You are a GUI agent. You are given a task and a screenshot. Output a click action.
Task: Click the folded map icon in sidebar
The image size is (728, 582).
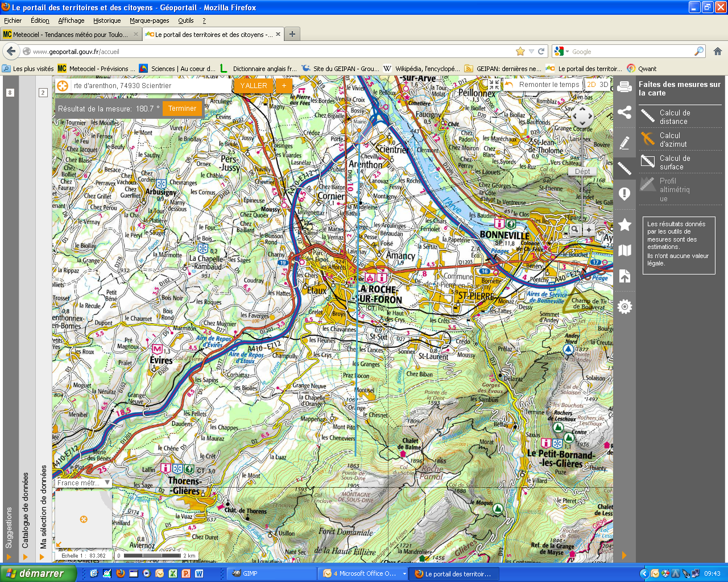click(624, 251)
